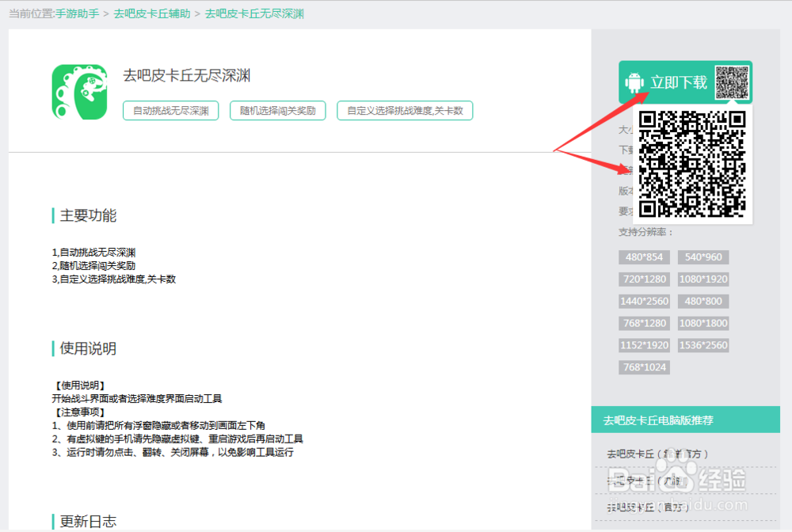Image resolution: width=792 pixels, height=532 pixels.
Task: Click the large QR code popup
Action: click(692, 165)
